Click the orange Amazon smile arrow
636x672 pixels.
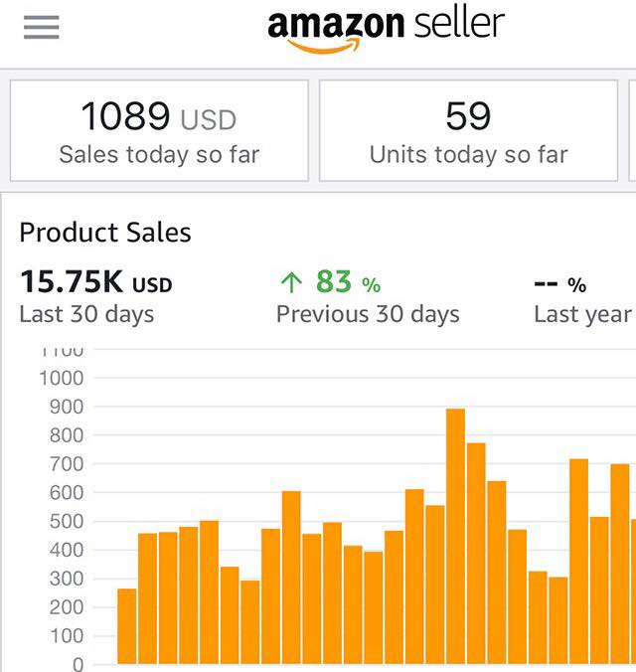[324, 46]
